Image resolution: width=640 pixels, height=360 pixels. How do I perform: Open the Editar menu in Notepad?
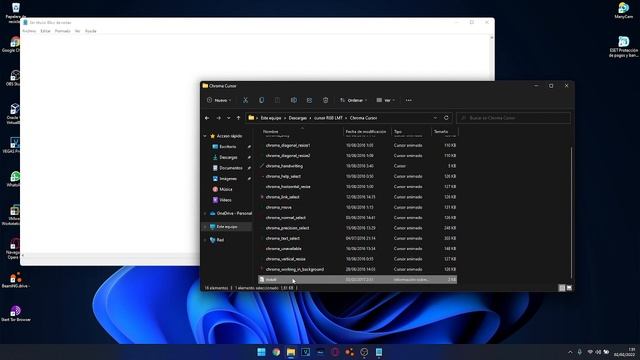(45, 31)
